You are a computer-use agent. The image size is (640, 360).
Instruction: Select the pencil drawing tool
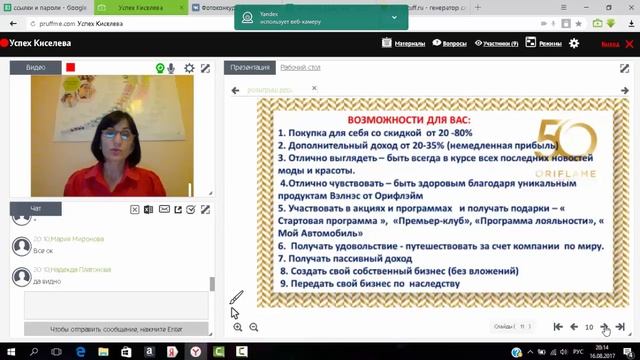click(x=236, y=297)
